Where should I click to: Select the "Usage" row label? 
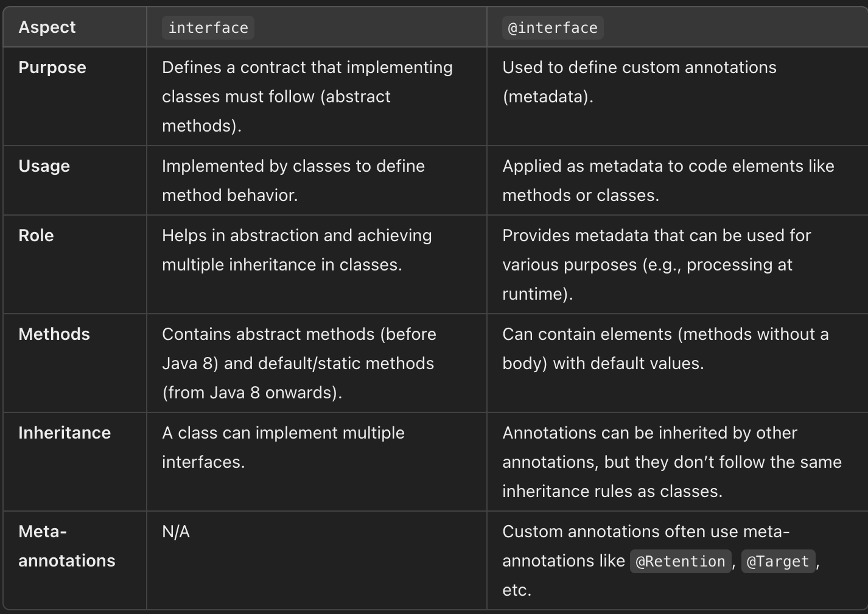(44, 166)
